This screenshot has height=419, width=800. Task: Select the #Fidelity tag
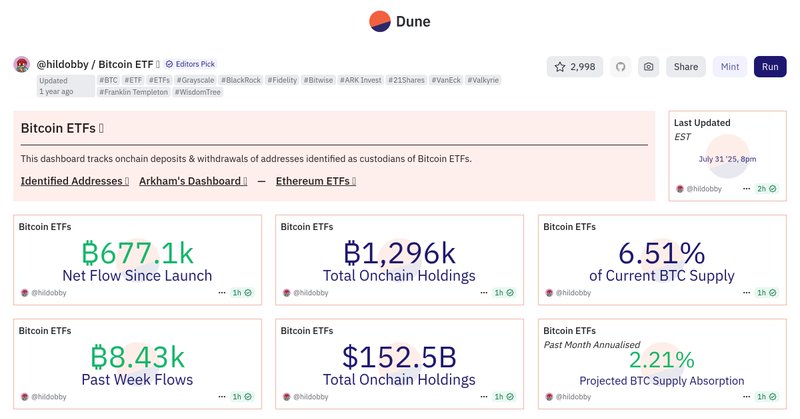[282, 80]
